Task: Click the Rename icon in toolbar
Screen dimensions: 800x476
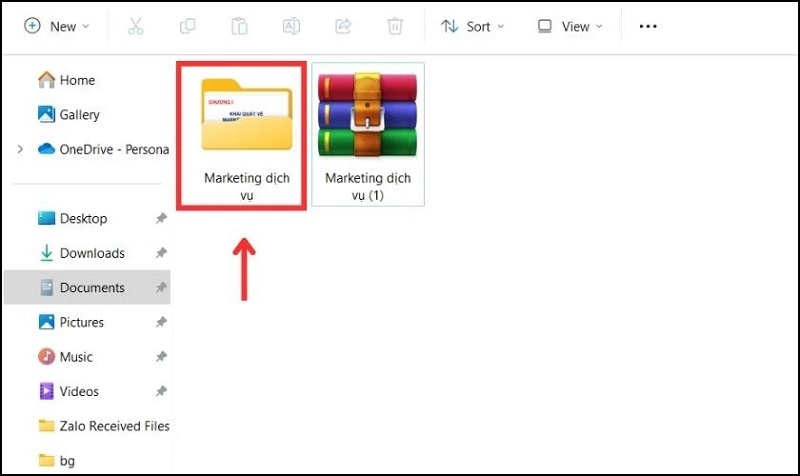Action: click(x=291, y=27)
